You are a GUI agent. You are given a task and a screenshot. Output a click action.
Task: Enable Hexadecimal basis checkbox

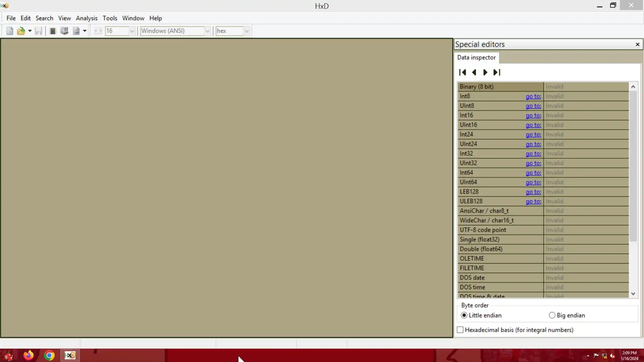pyautogui.click(x=460, y=330)
